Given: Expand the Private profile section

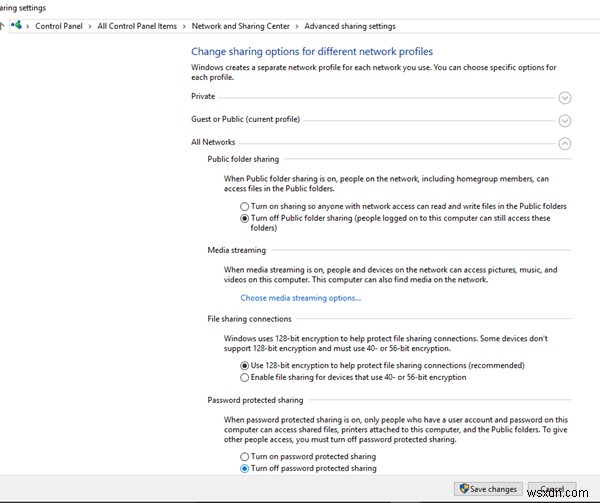Looking at the screenshot, I should (564, 98).
